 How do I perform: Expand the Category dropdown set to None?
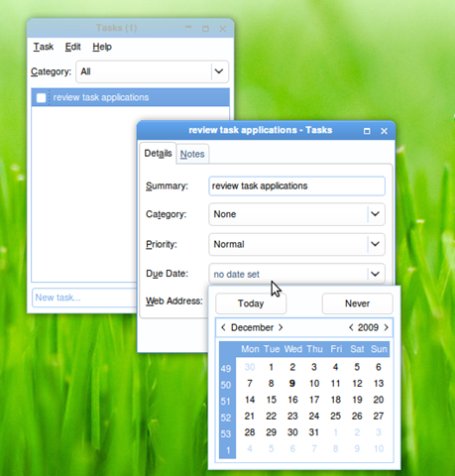point(296,214)
